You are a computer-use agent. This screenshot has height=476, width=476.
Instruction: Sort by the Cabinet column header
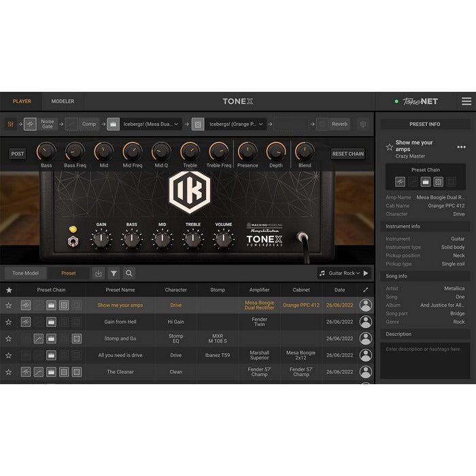(x=301, y=290)
